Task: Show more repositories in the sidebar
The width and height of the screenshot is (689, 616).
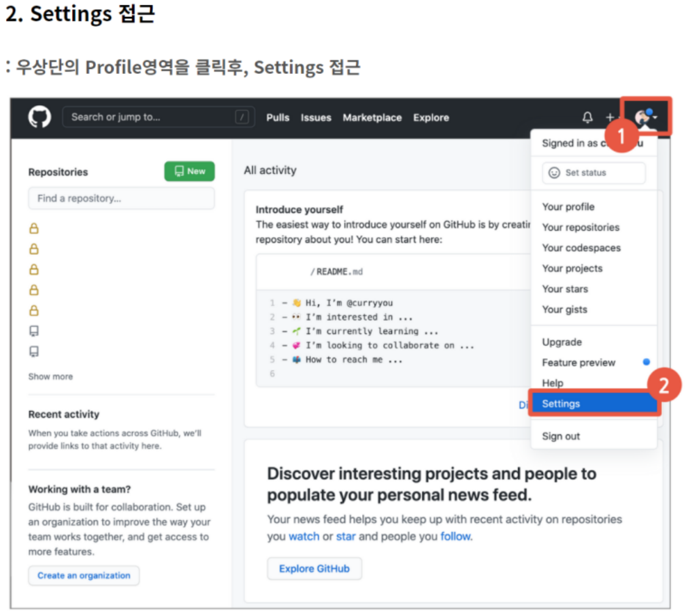Action: (x=51, y=376)
